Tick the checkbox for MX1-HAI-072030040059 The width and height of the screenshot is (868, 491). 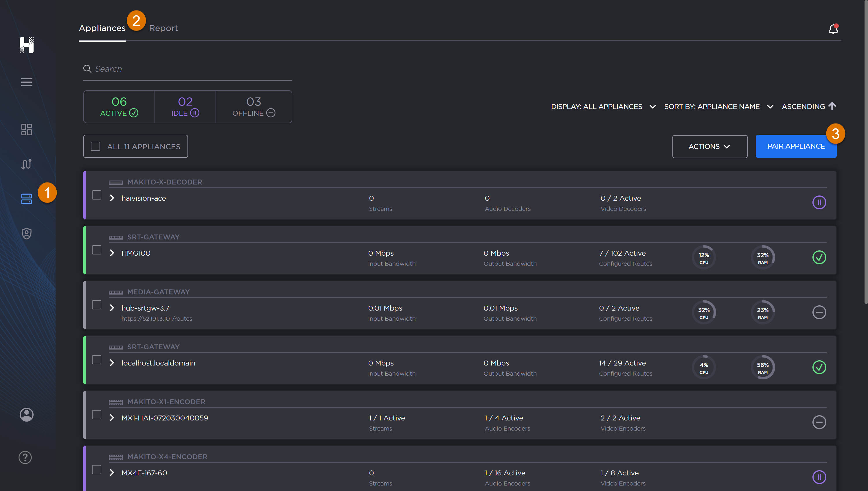click(x=96, y=415)
